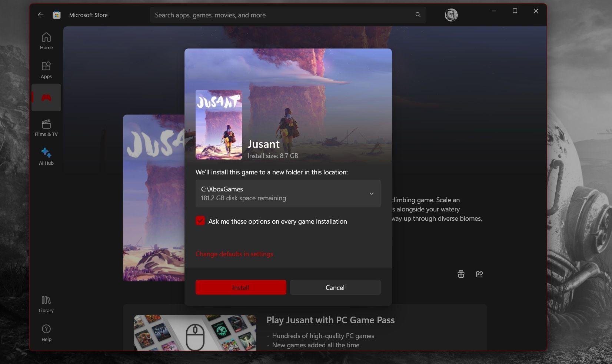Click Install to begin downloading Jusant
This screenshot has width=612, height=364.
point(240,287)
